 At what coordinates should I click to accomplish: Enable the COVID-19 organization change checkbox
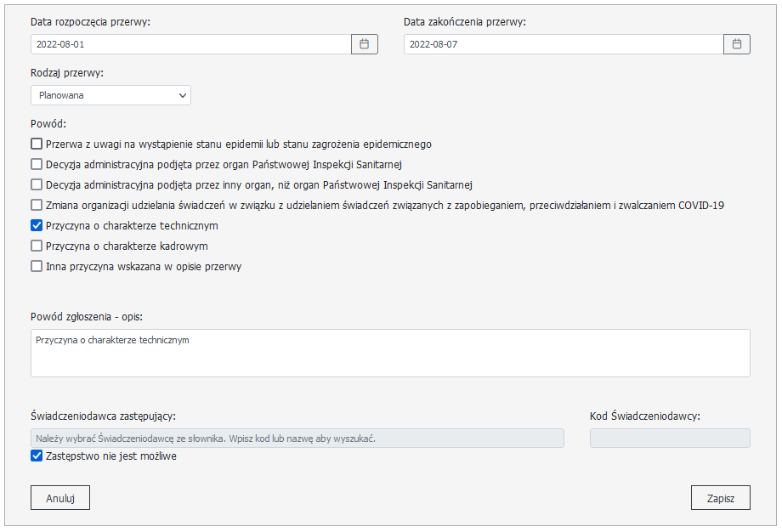37,206
